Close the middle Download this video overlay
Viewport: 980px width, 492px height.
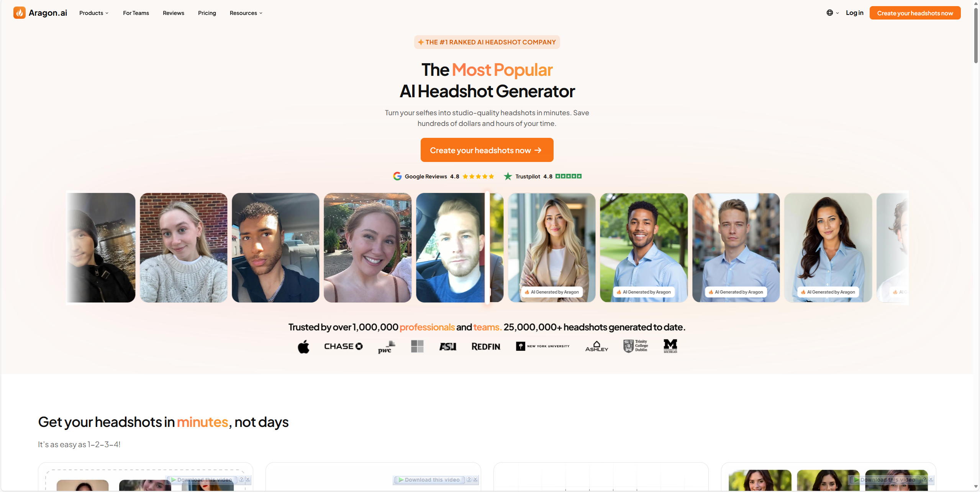tap(475, 480)
